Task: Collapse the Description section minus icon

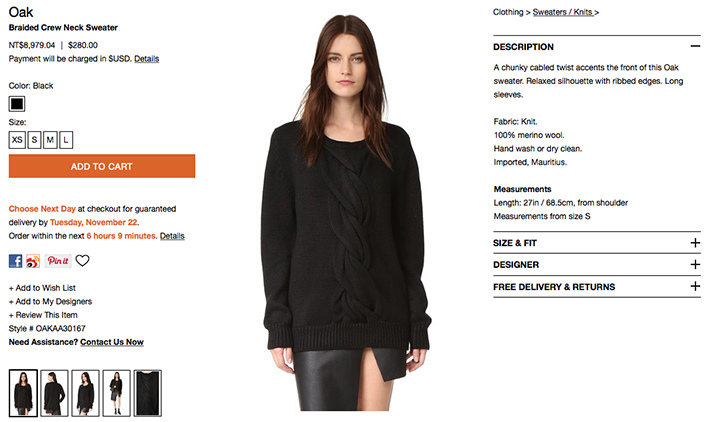Action: pyautogui.click(x=695, y=46)
